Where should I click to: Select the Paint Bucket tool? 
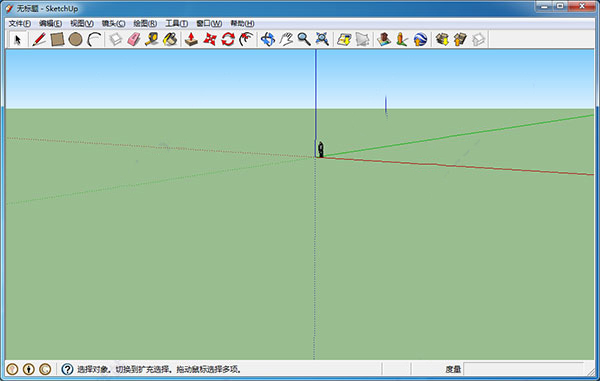point(170,39)
